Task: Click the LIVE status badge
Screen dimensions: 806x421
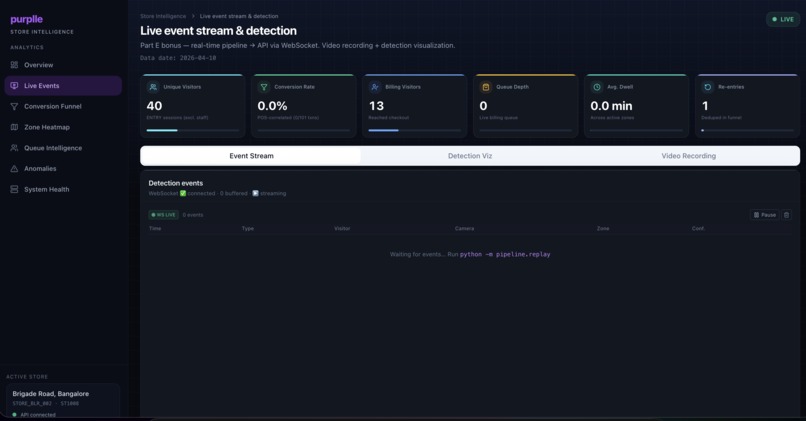Action: tap(783, 20)
